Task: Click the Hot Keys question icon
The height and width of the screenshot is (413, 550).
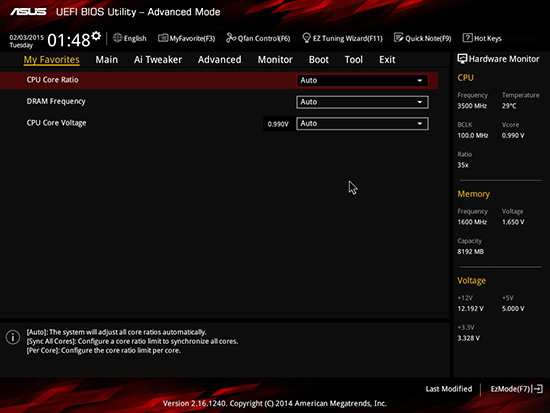Action: 467,38
